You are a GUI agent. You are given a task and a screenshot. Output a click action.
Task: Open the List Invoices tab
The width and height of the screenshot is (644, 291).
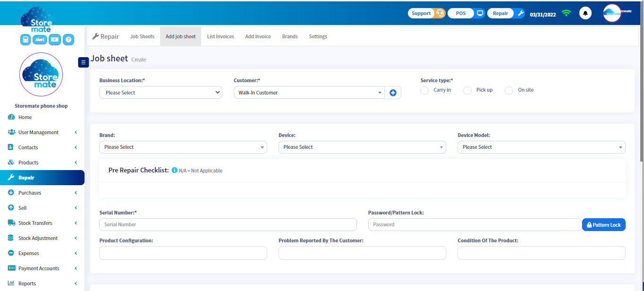click(220, 36)
